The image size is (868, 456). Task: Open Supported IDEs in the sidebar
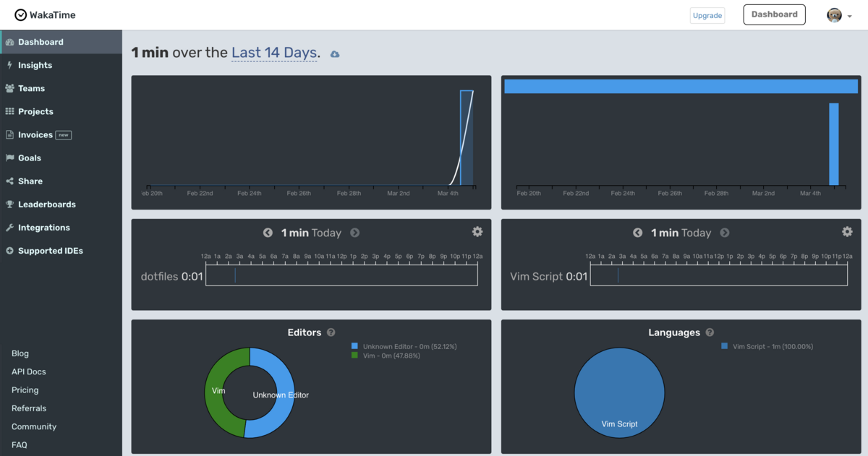coord(61,251)
